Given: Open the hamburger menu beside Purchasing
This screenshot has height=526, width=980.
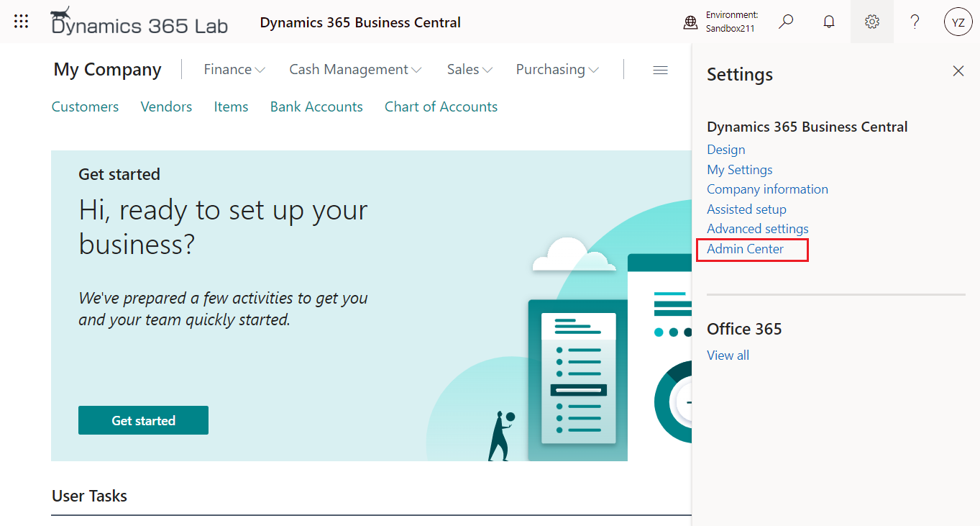Looking at the screenshot, I should coord(660,69).
